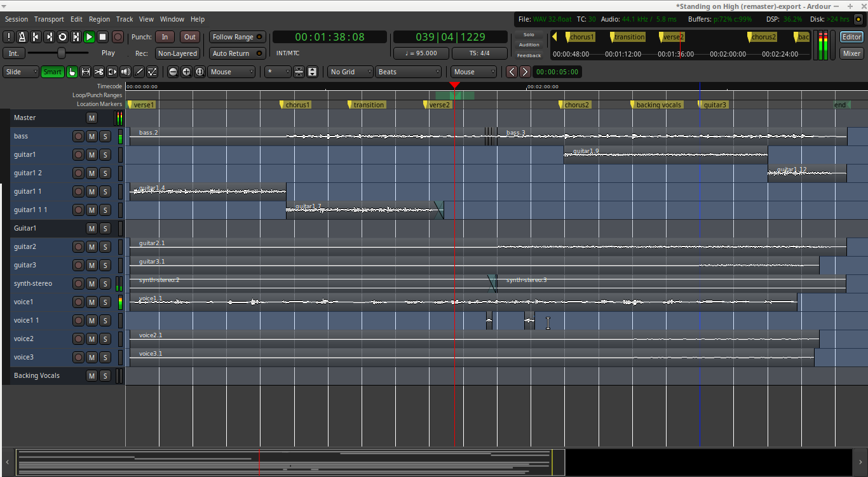Toggle the metronome click button
This screenshot has height=477, width=868.
point(22,37)
